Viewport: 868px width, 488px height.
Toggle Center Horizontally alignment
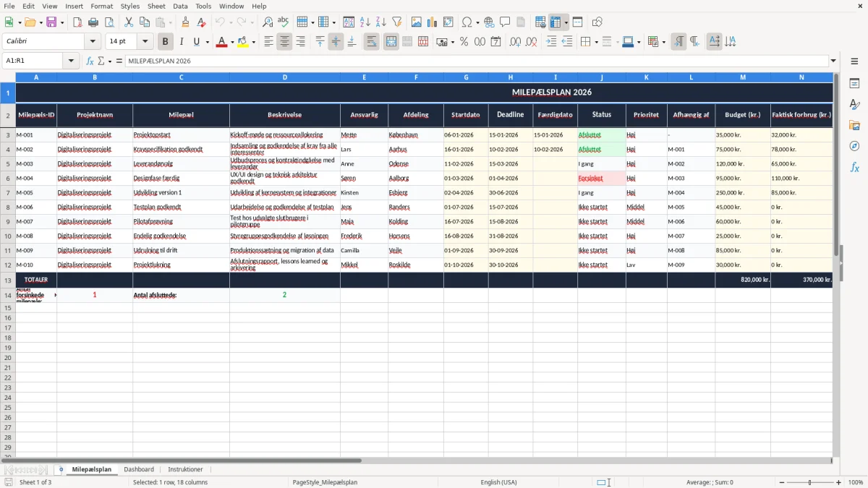(284, 42)
